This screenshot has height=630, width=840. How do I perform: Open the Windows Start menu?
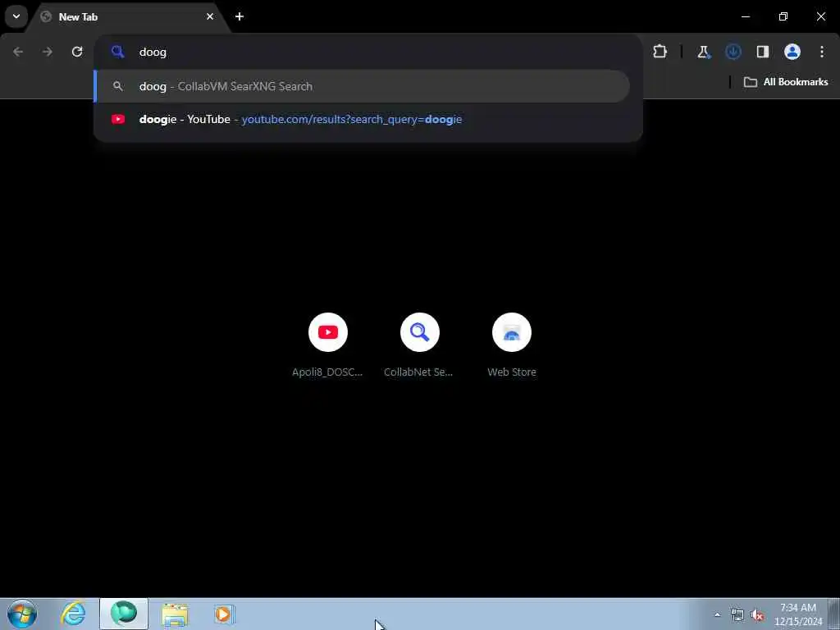22,614
